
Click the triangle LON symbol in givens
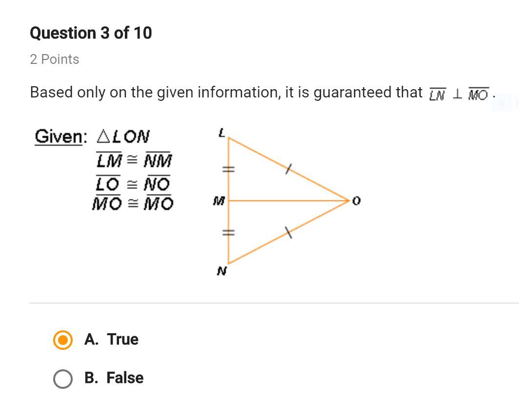(x=123, y=136)
